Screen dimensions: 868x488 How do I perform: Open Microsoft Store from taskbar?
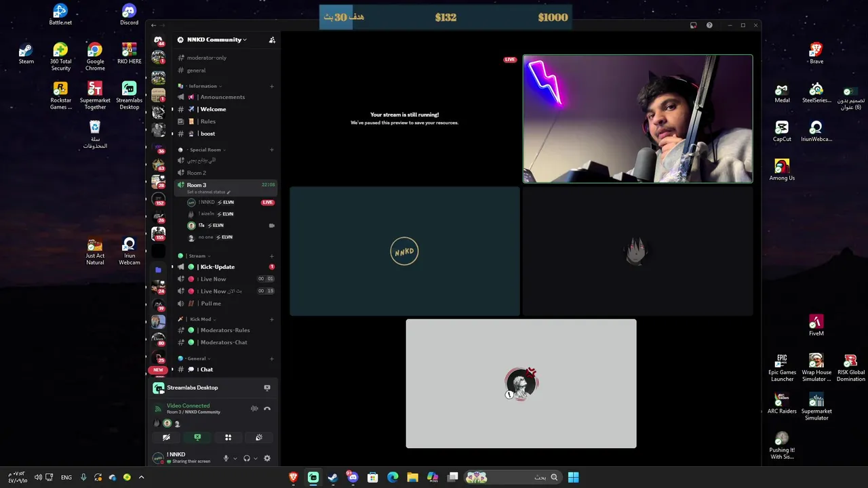click(x=372, y=477)
